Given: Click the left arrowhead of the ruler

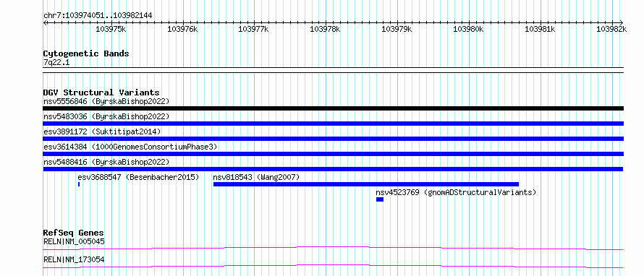Looking at the screenshot, I should [x=45, y=22].
